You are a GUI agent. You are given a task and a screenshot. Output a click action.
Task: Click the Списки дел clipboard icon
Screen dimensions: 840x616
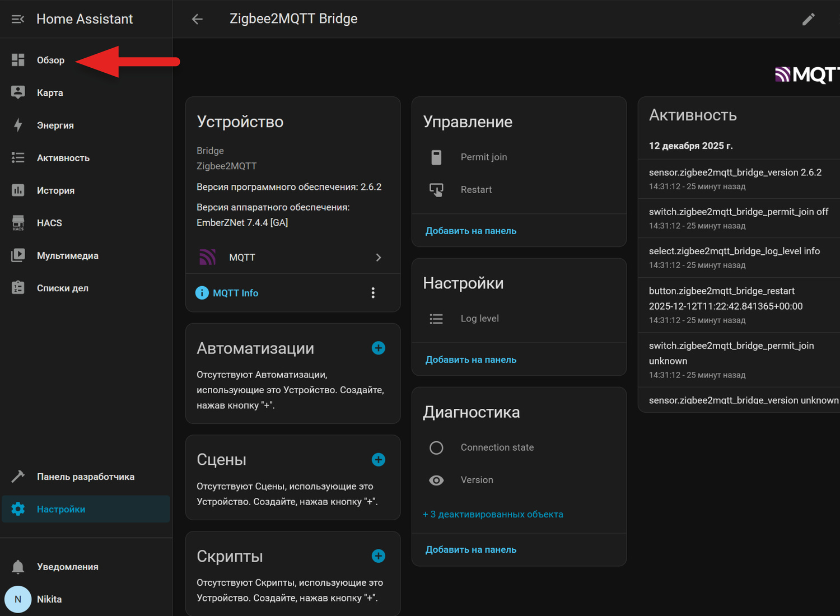pyautogui.click(x=18, y=287)
